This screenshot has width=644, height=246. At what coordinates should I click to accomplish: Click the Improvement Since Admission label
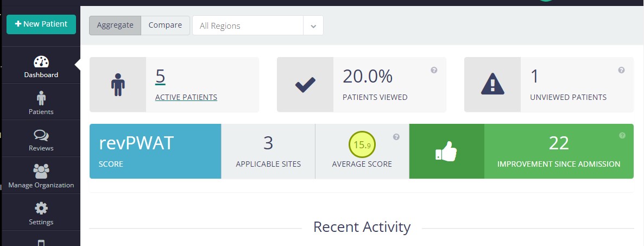[x=559, y=164]
